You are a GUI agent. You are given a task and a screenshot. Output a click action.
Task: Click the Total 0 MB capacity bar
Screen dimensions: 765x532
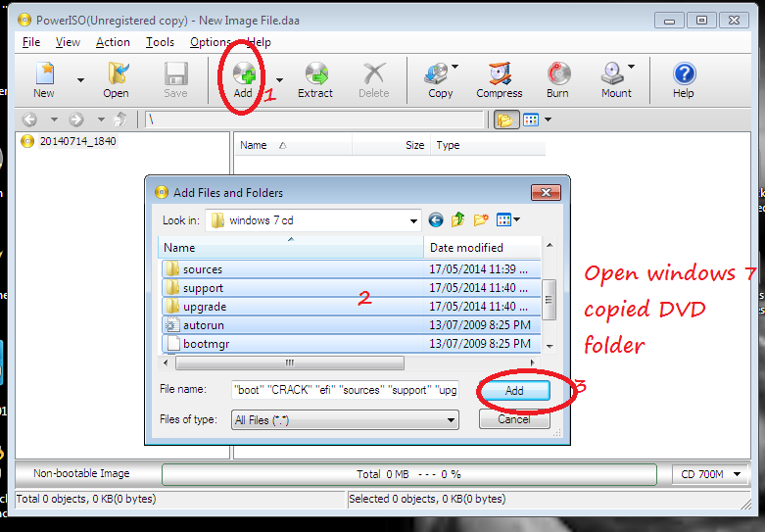click(408, 474)
